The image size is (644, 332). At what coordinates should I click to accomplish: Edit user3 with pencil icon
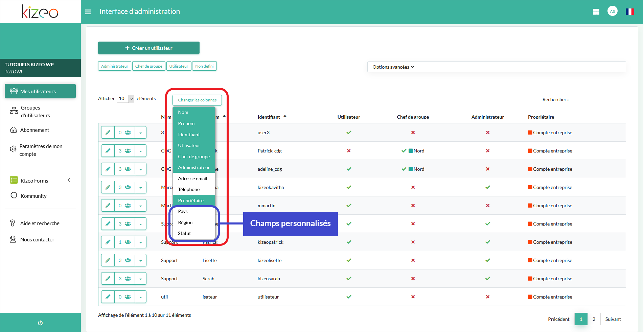pos(108,133)
